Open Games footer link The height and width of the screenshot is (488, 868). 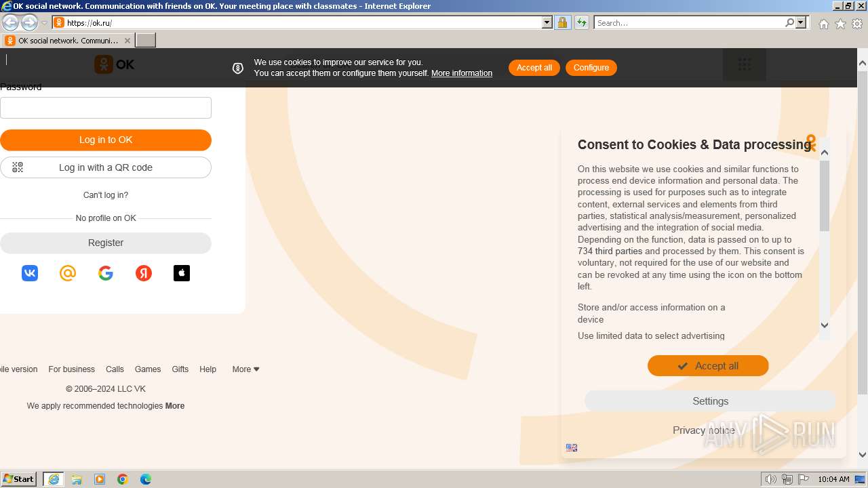(x=148, y=369)
